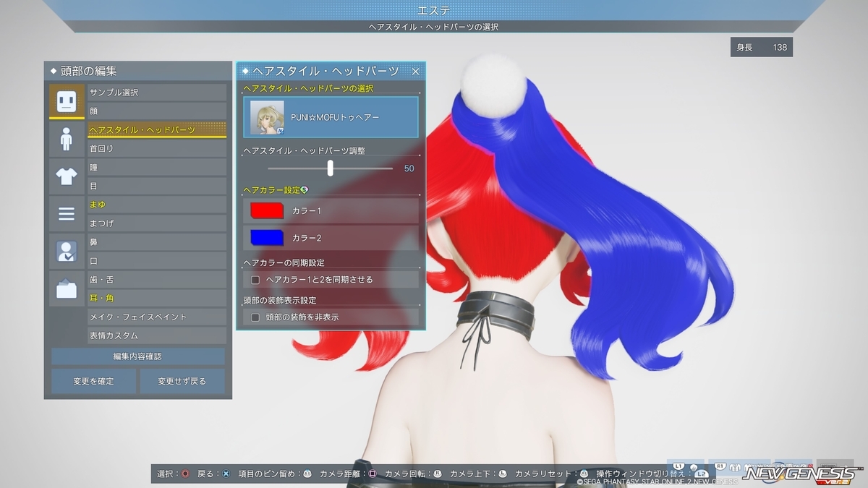Open the character portrait checkmark icon tab
This screenshot has height=488, width=868.
pos(67,252)
